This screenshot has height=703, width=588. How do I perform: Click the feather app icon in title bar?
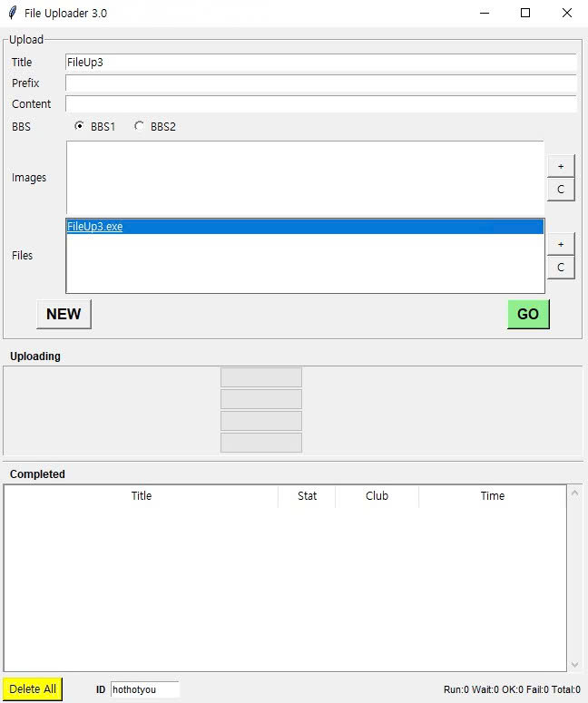coord(13,13)
